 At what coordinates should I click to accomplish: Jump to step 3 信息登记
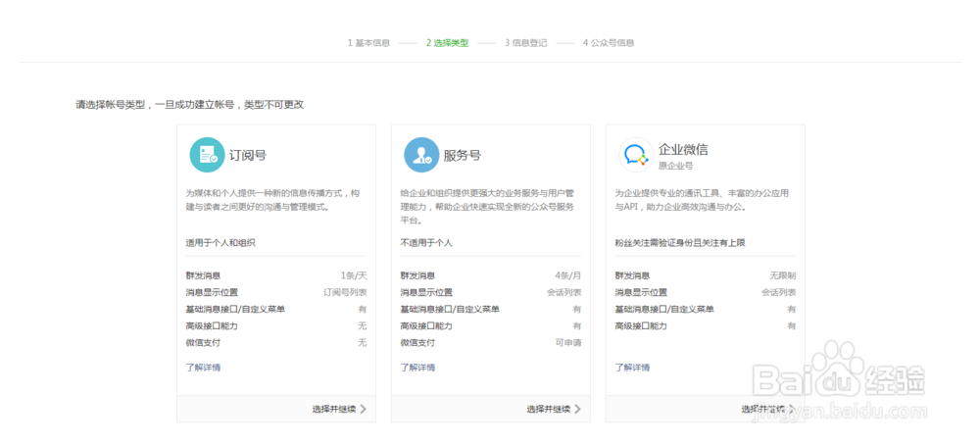pyautogui.click(x=526, y=43)
